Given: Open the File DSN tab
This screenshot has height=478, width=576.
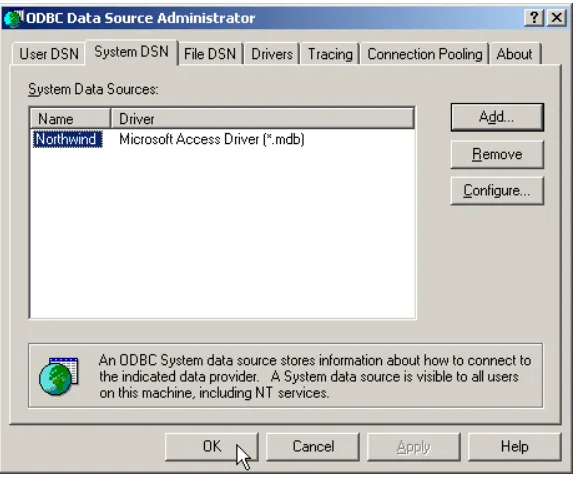Looking at the screenshot, I should 210,54.
